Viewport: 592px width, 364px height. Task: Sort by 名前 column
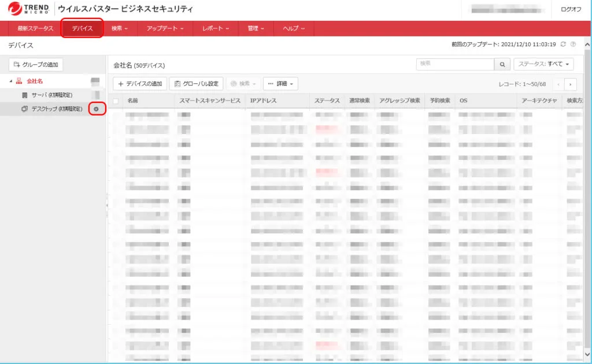coord(132,101)
